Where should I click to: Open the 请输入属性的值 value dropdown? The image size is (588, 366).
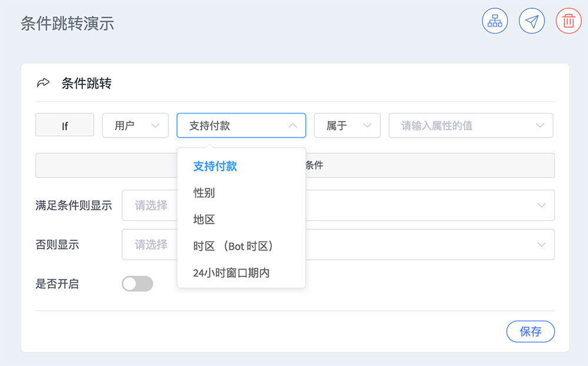coord(470,125)
